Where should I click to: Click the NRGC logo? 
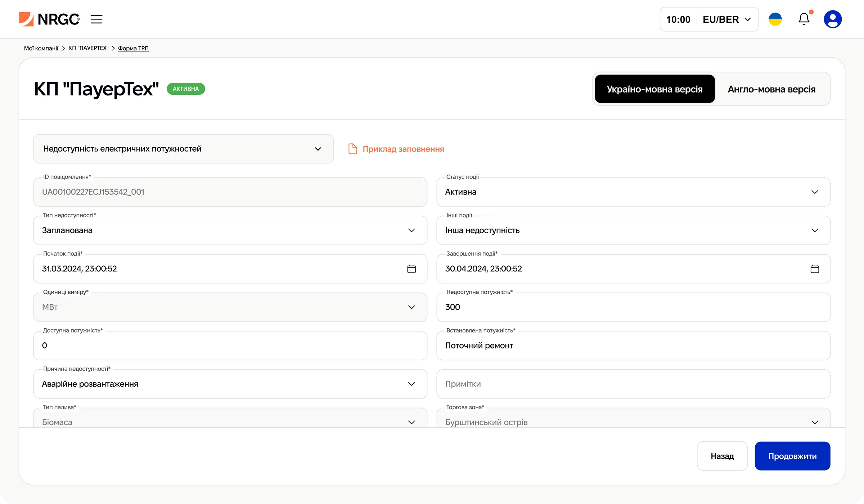(49, 19)
